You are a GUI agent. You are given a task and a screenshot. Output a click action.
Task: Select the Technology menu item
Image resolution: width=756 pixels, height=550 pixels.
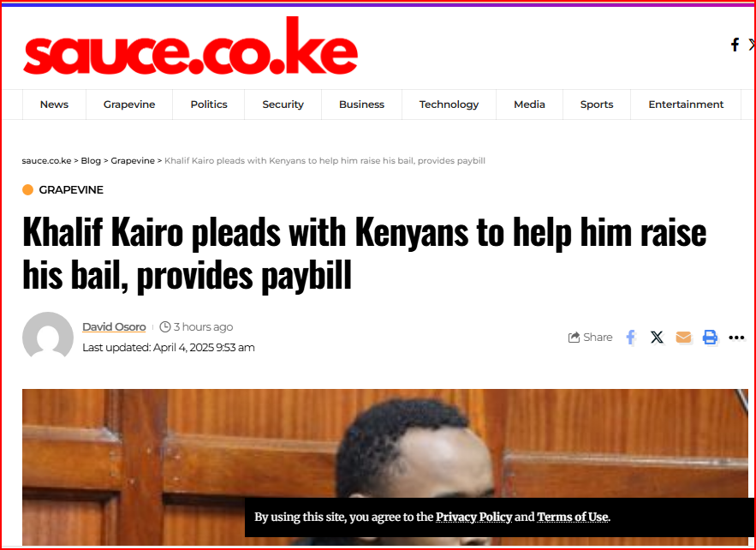tap(449, 105)
